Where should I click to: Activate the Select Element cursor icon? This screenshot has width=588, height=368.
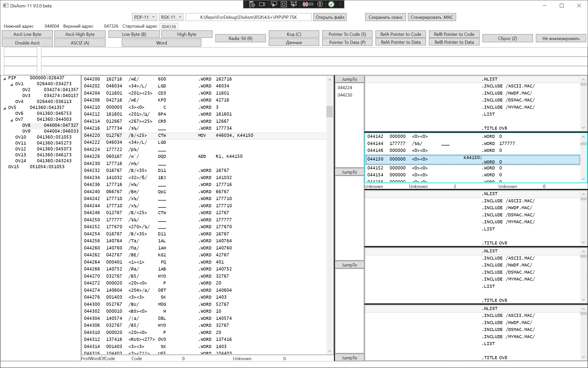(x=273, y=4)
